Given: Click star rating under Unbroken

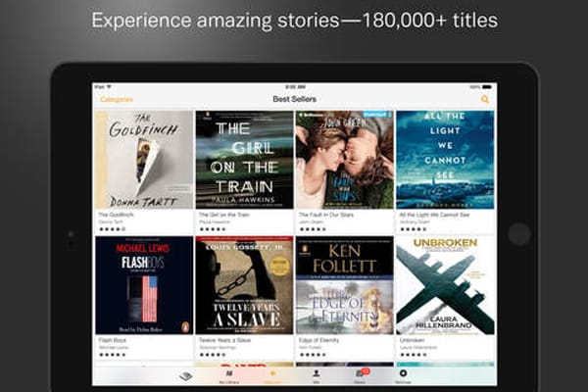Looking at the screenshot, I should (x=414, y=355).
